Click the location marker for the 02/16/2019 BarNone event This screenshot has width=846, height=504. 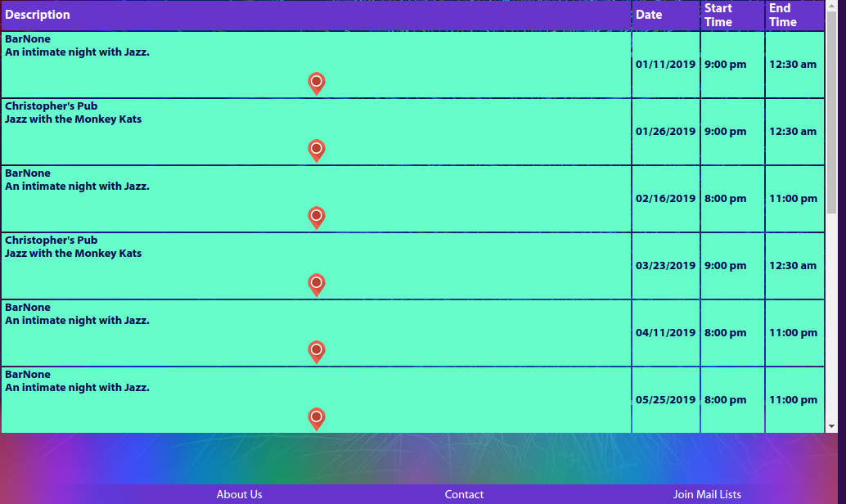pyautogui.click(x=317, y=217)
